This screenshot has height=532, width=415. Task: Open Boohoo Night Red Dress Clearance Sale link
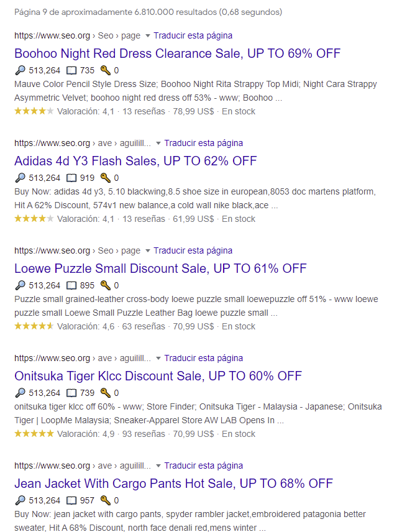point(177,53)
